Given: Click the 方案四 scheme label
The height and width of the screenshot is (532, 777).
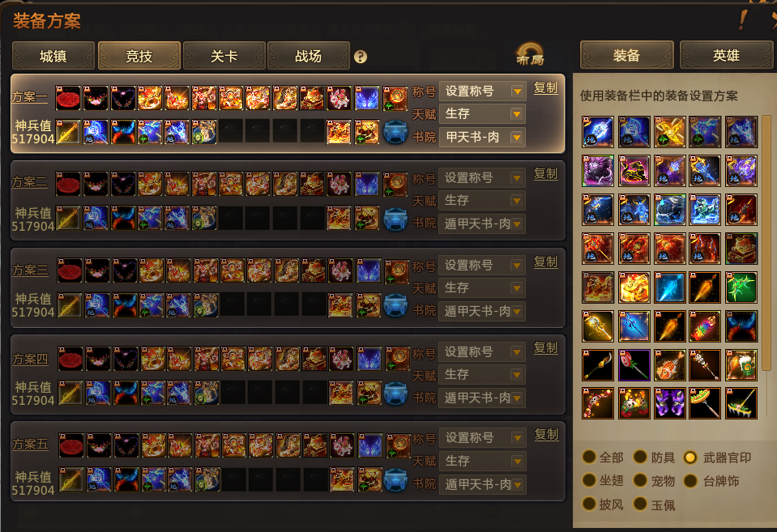Looking at the screenshot, I should click(x=30, y=359).
